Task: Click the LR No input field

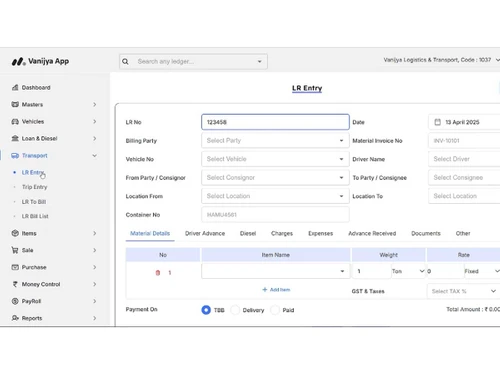Action: tap(275, 122)
